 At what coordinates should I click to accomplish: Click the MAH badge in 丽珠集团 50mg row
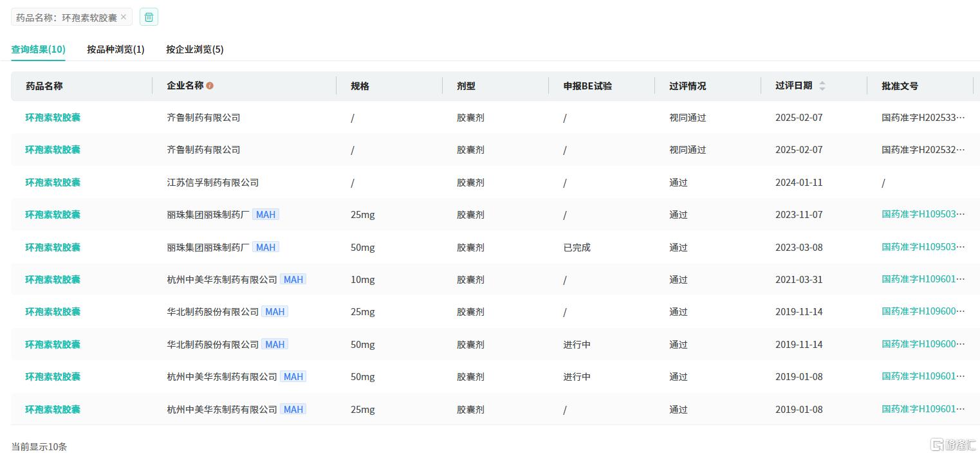tap(266, 248)
